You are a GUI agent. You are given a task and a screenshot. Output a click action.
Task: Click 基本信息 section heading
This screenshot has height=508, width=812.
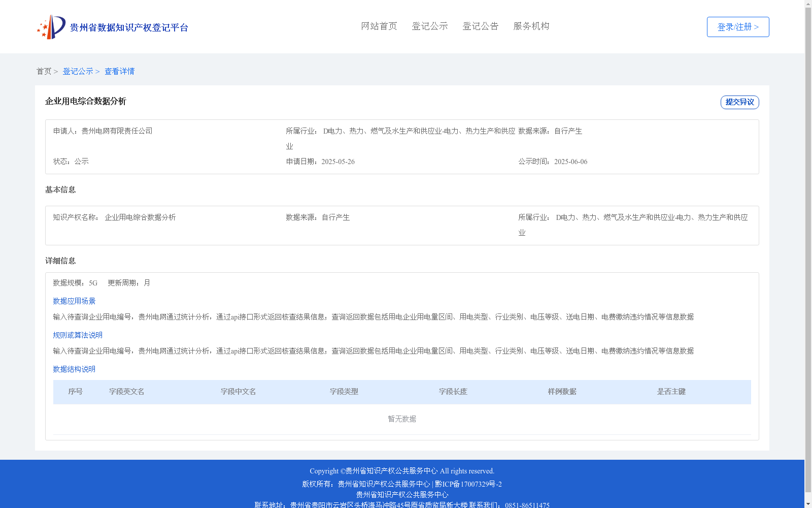click(x=60, y=189)
